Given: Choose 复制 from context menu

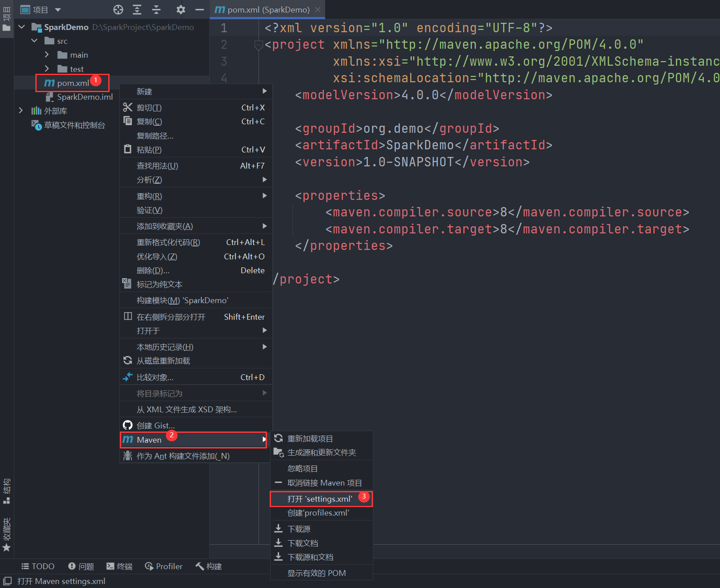Looking at the screenshot, I should coord(196,121).
